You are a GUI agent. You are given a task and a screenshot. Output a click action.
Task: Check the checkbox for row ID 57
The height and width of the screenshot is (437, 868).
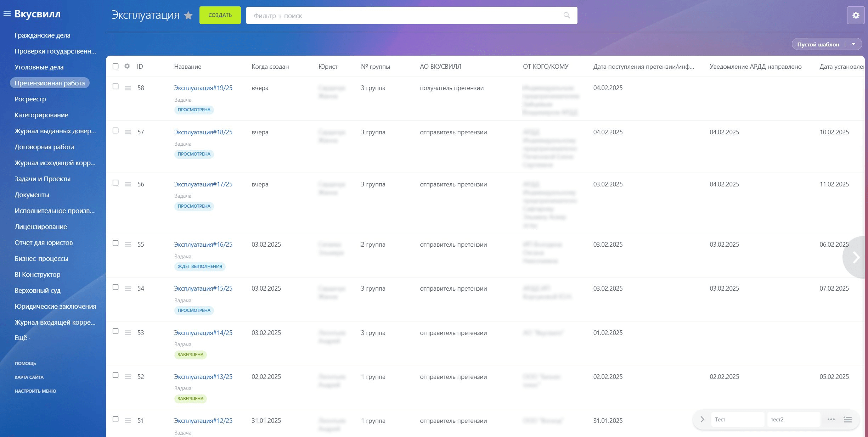[115, 130]
